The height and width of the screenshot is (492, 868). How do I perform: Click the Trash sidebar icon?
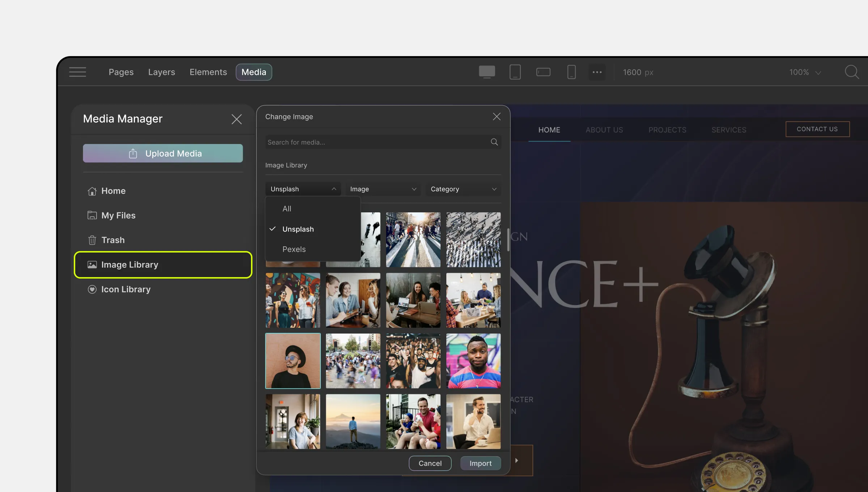click(92, 240)
